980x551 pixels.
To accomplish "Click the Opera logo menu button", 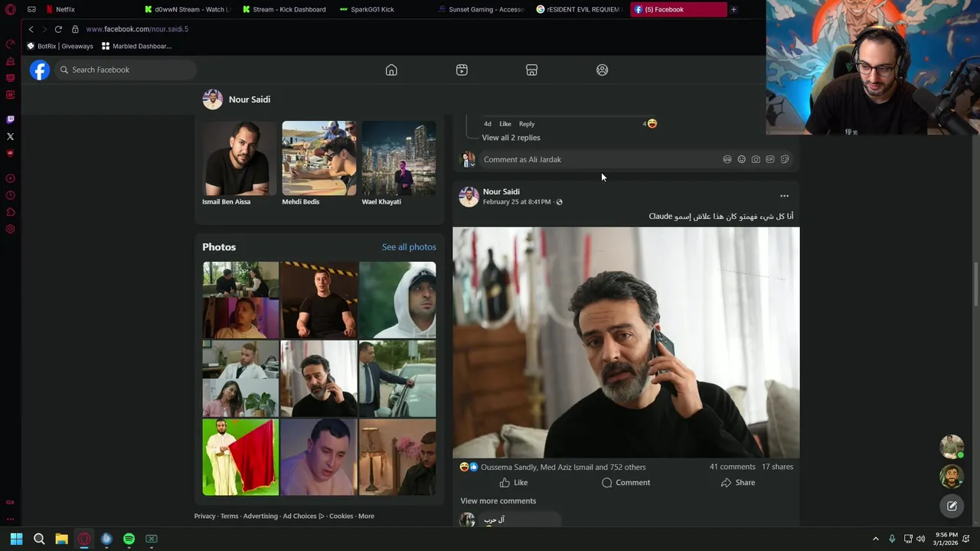I will click(x=10, y=9).
